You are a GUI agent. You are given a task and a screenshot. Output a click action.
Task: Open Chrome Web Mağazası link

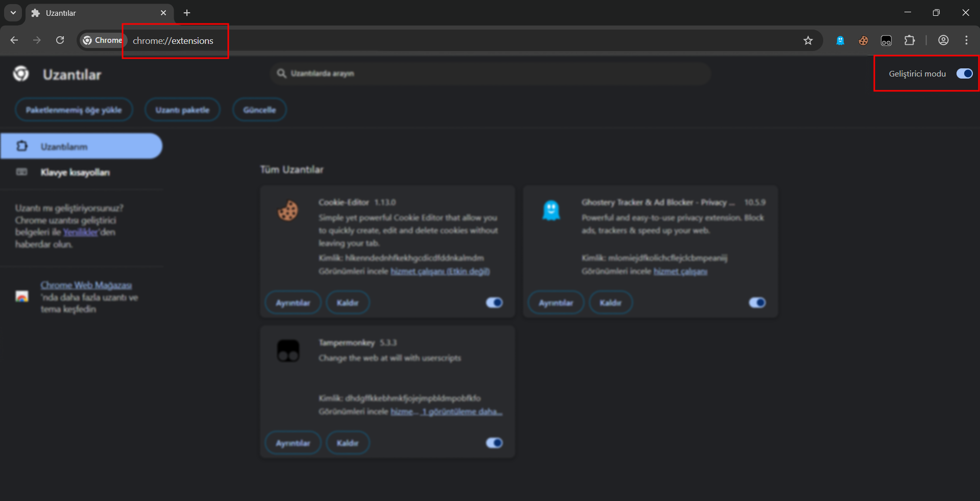86,285
